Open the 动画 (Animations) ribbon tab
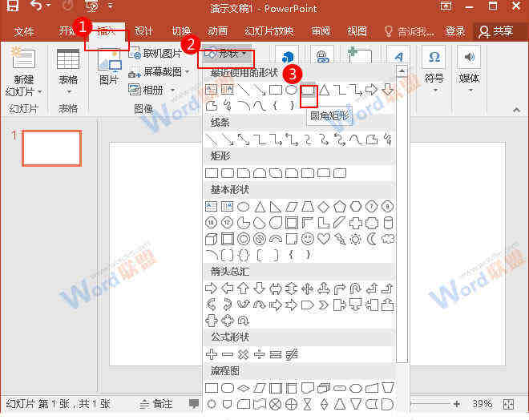The width and height of the screenshot is (529, 420). coord(217,31)
